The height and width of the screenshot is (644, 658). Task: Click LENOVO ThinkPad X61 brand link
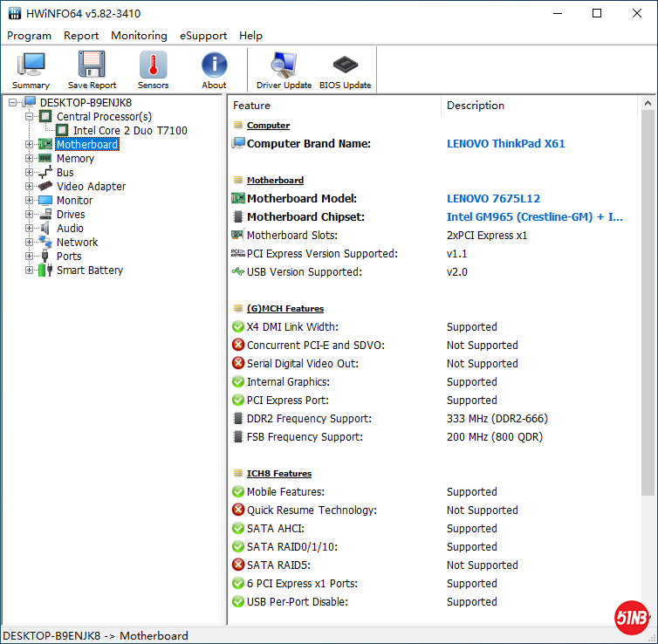click(x=505, y=144)
